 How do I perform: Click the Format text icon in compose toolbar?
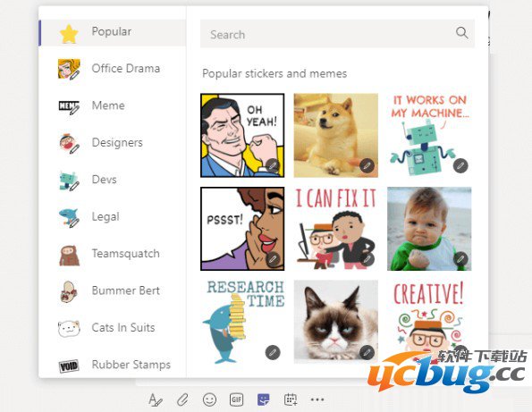pos(156,399)
